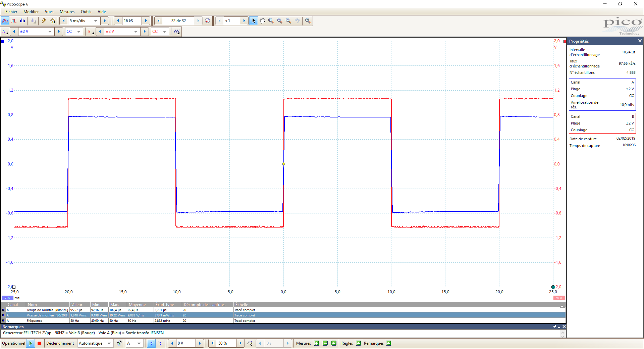Image resolution: width=644 pixels, height=349 pixels.
Task: Select the Temps de montée measurement row
Action: [283, 310]
